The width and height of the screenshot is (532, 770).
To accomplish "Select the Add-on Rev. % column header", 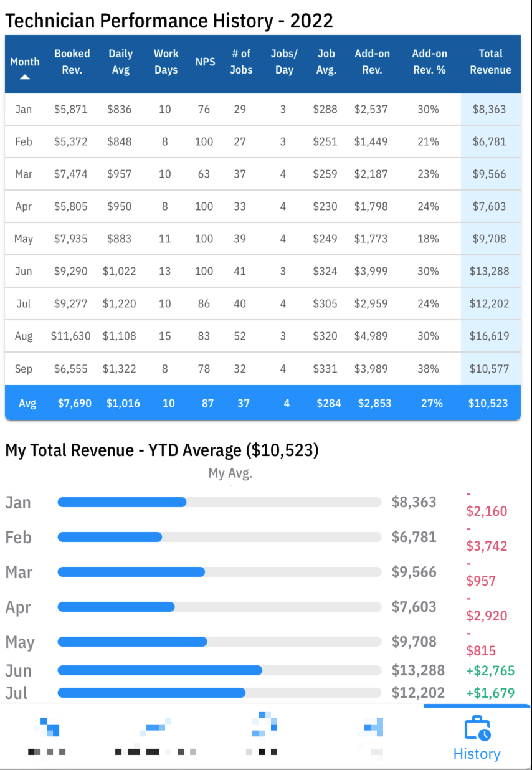I will (x=429, y=62).
